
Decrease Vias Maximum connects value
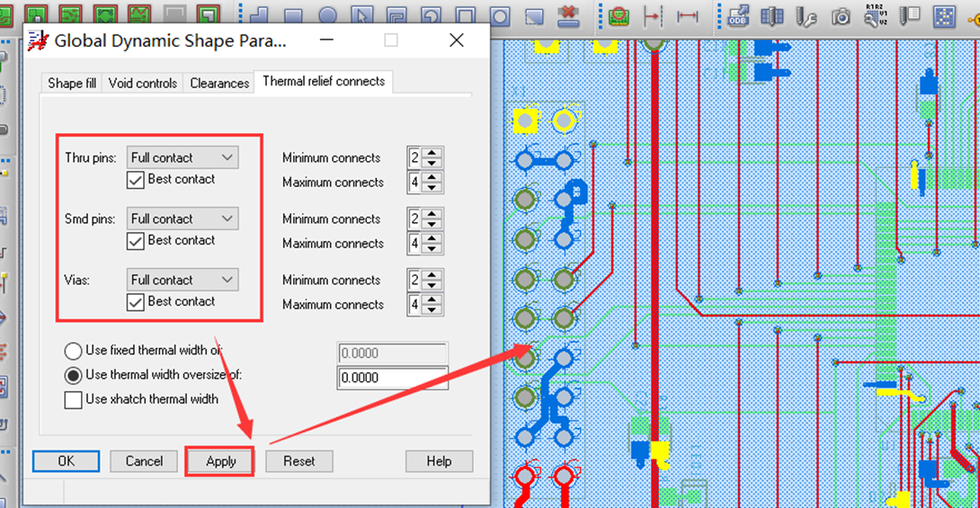(x=432, y=309)
